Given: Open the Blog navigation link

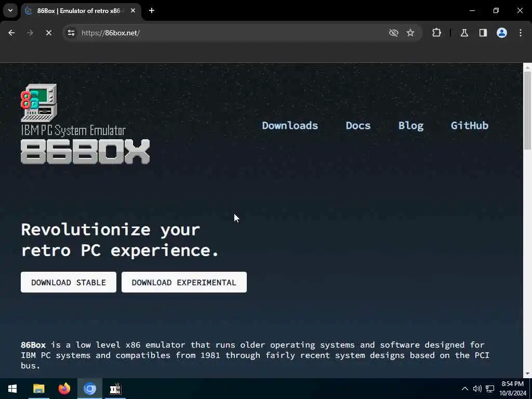Looking at the screenshot, I should coord(411,126).
